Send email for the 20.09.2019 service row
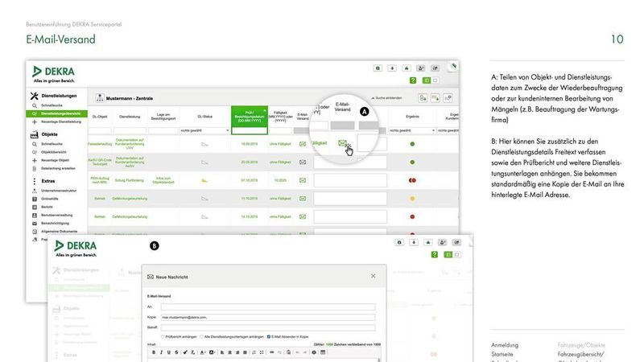Screen dimensions: 644x362 303,162
